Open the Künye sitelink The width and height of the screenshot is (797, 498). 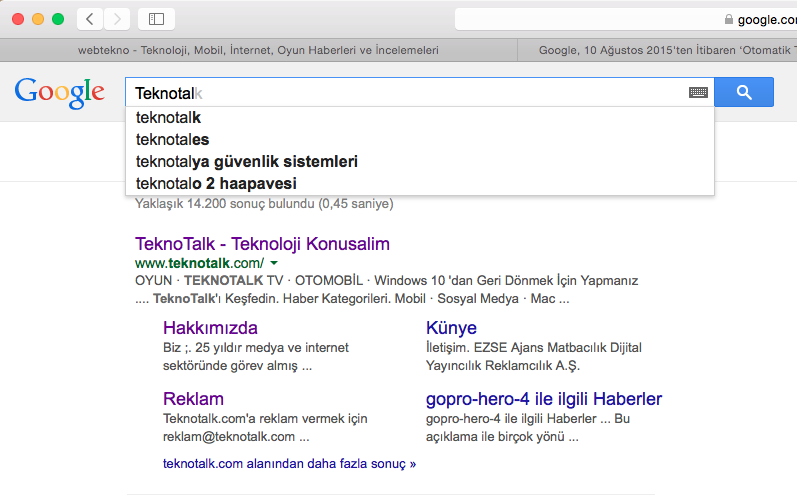point(451,328)
